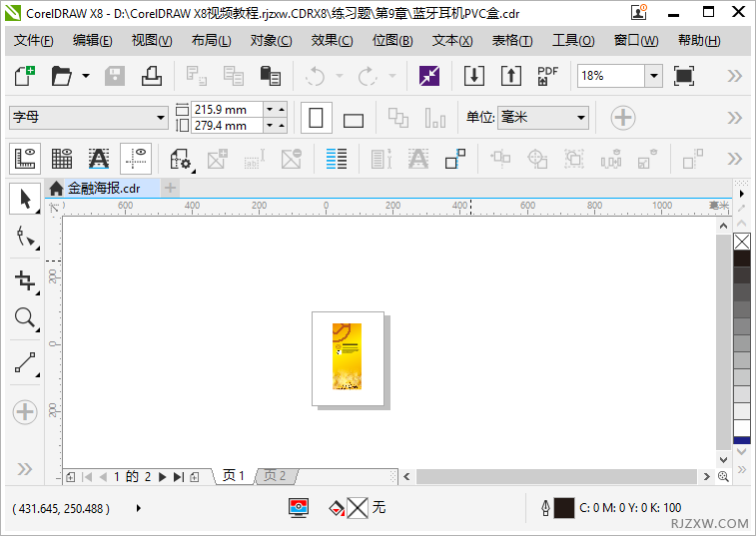The width and height of the screenshot is (756, 536).
Task: Click the snap-to small squares icon
Action: point(455,159)
